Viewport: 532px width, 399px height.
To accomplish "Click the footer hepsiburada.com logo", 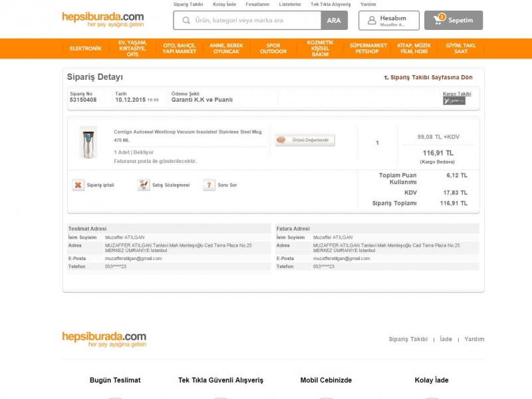I will [x=104, y=339].
